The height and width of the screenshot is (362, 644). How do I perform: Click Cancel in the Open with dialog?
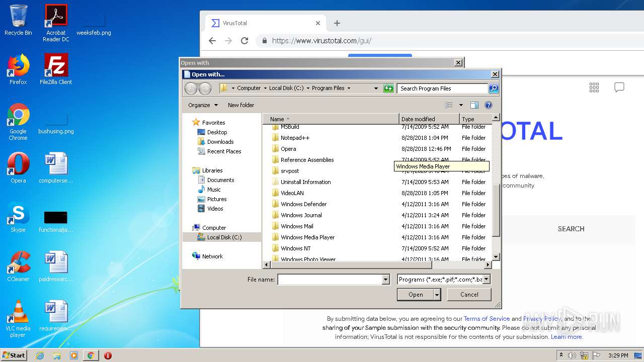pyautogui.click(x=469, y=295)
